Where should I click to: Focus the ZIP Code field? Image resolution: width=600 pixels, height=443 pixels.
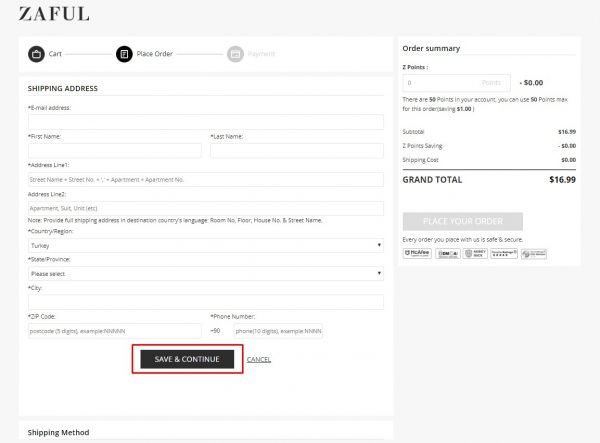[115, 331]
